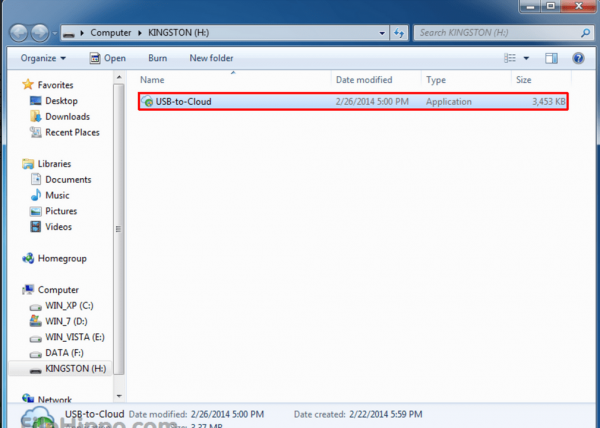Click the 3,453 KB size cell

tap(548, 102)
